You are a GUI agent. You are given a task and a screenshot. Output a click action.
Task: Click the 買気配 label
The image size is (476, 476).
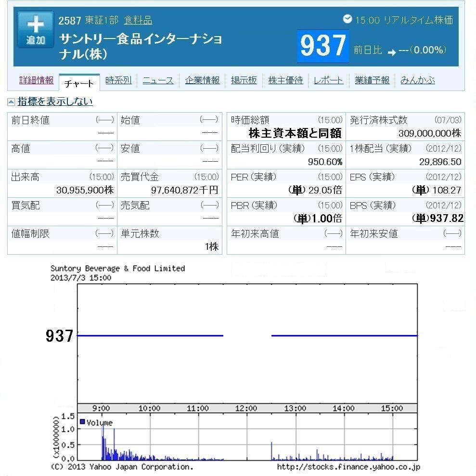click(26, 205)
